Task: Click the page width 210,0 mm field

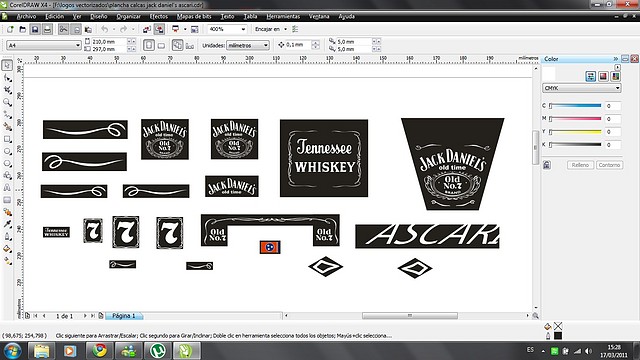Action: (109, 42)
